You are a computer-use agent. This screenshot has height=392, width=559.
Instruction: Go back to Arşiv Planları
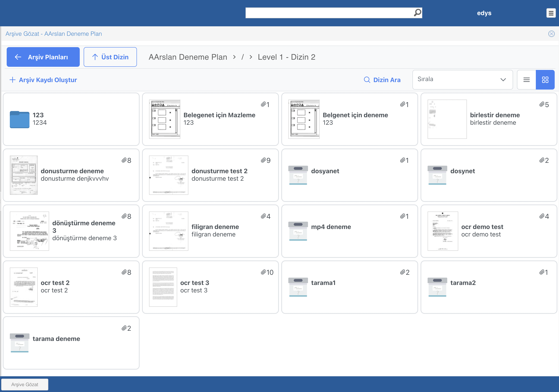point(43,57)
